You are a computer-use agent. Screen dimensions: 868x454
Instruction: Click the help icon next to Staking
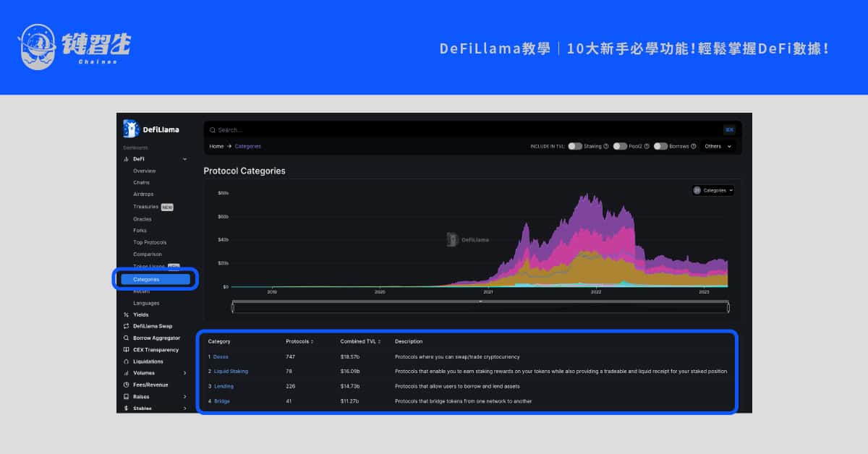pos(605,146)
